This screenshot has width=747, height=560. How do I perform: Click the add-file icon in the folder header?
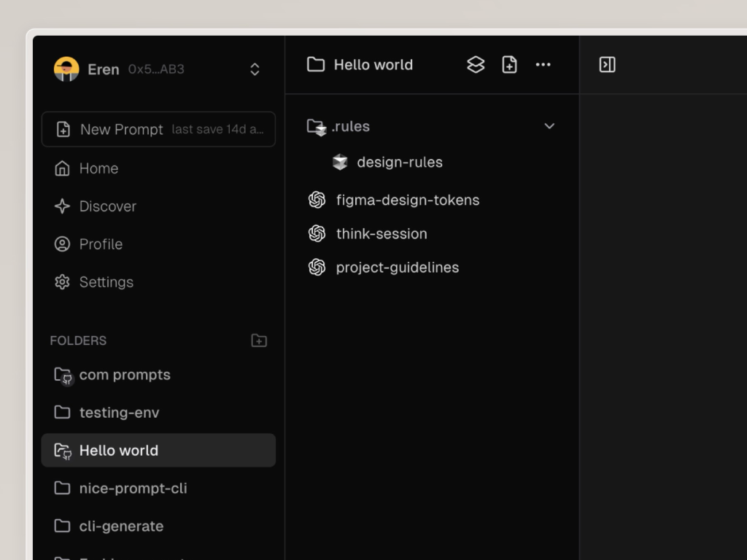[509, 64]
